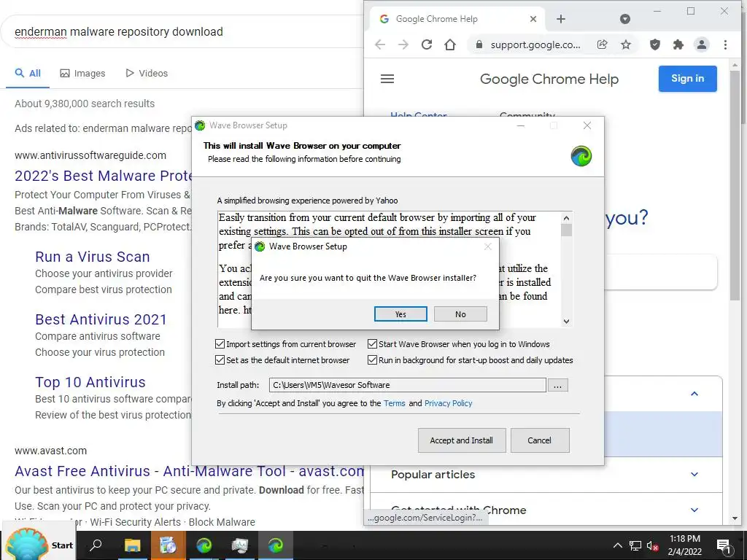Image resolution: width=747 pixels, height=560 pixels.
Task: Show hidden system tray icons
Action: pyautogui.click(x=617, y=545)
